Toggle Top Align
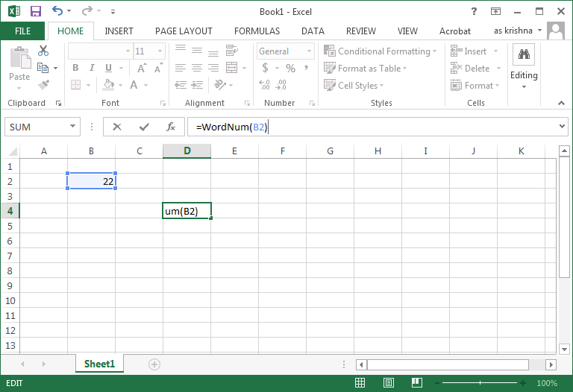 [x=180, y=51]
